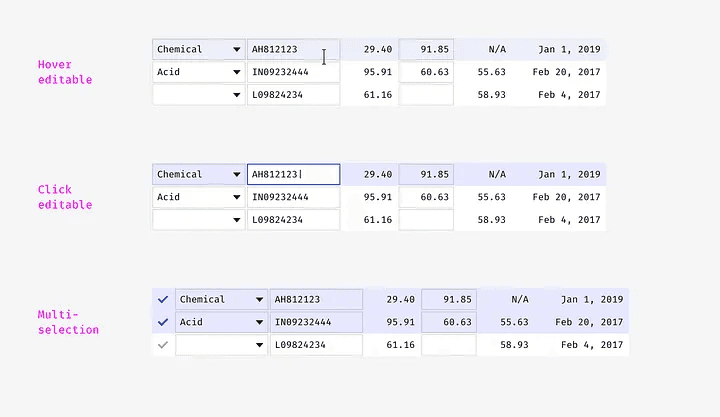Edit L09824234 field in Multi-selection table
This screenshot has width=720, height=417.
316,345
